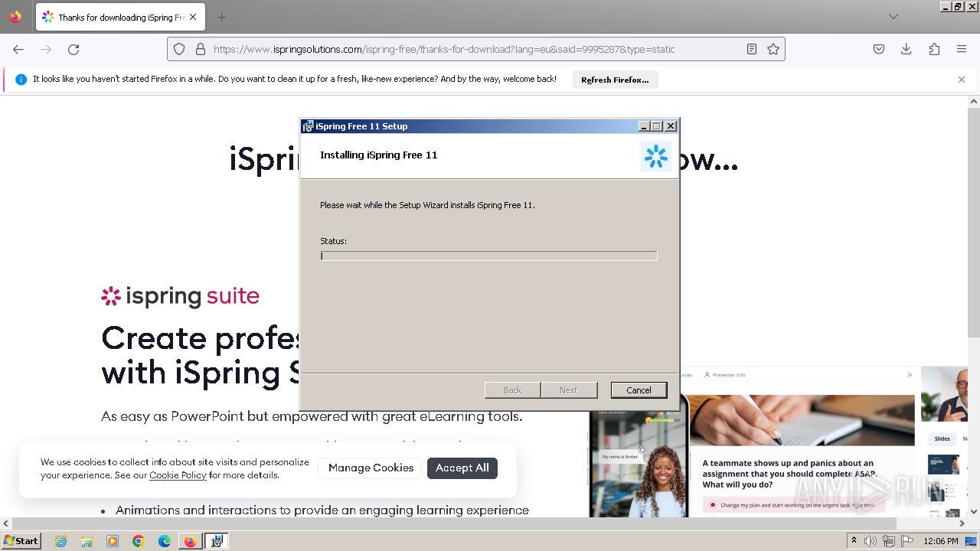
Task: View site security padlock info
Action: tap(201, 49)
